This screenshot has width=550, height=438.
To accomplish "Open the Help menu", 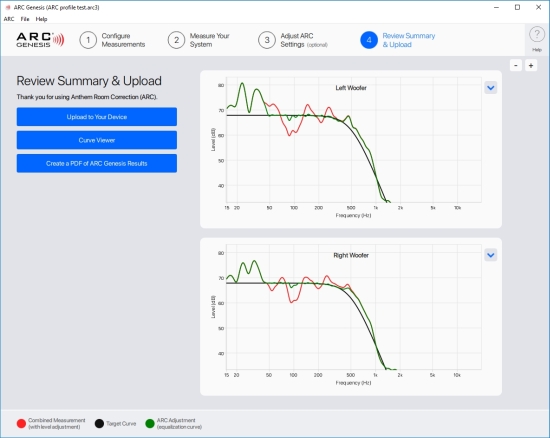I will 41,19.
